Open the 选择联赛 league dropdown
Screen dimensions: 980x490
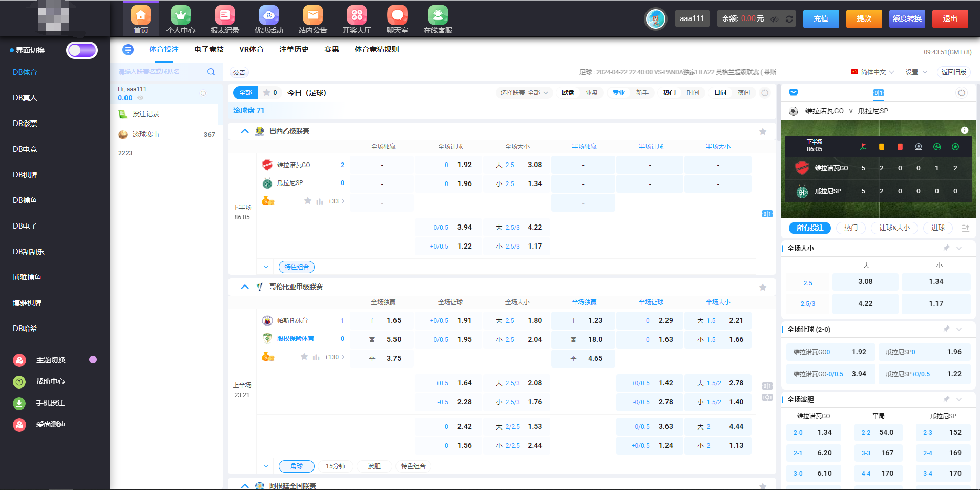point(524,93)
